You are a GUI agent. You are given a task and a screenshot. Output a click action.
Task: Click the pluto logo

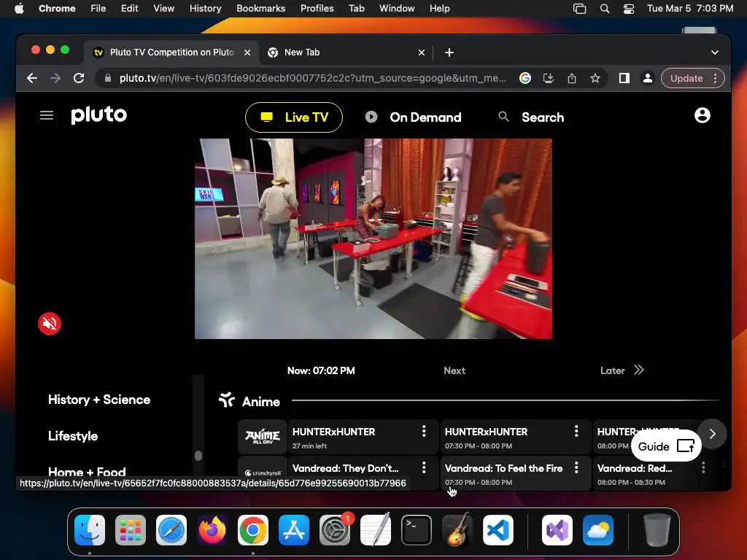pyautogui.click(x=99, y=115)
